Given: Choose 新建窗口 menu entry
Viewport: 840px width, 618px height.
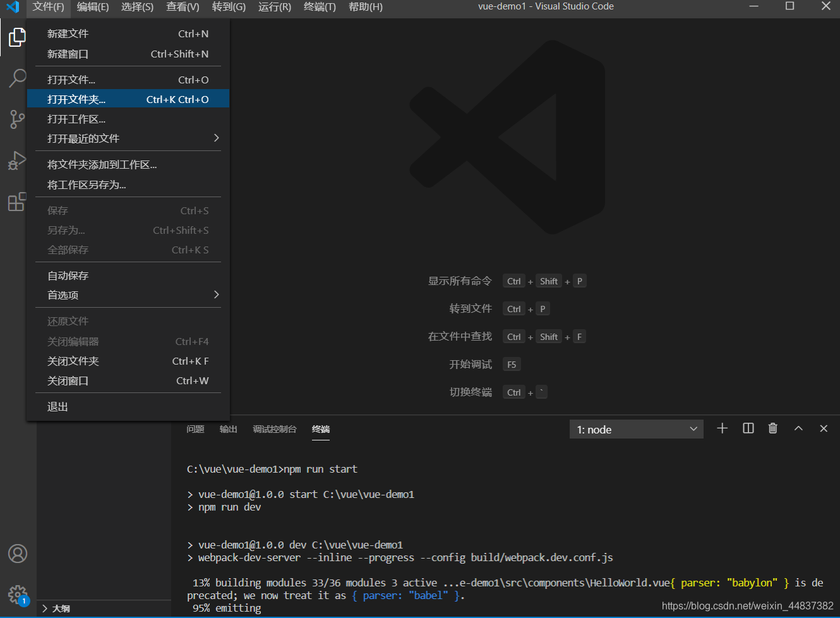Looking at the screenshot, I should tap(128, 54).
